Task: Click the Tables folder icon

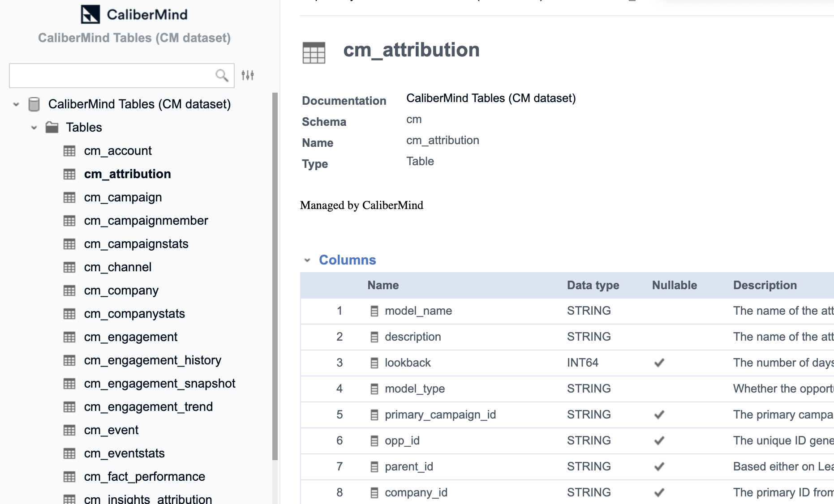Action: [x=52, y=127]
